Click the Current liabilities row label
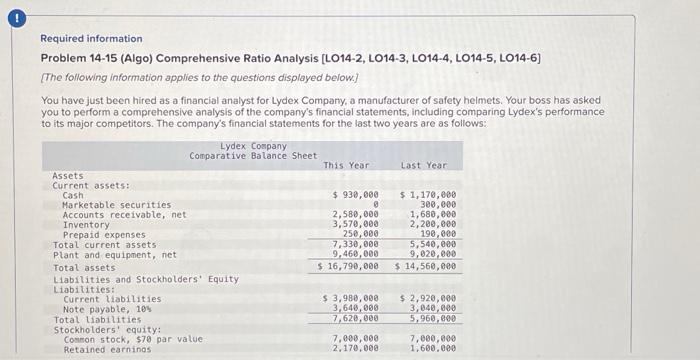The image size is (700, 360). [x=112, y=299]
